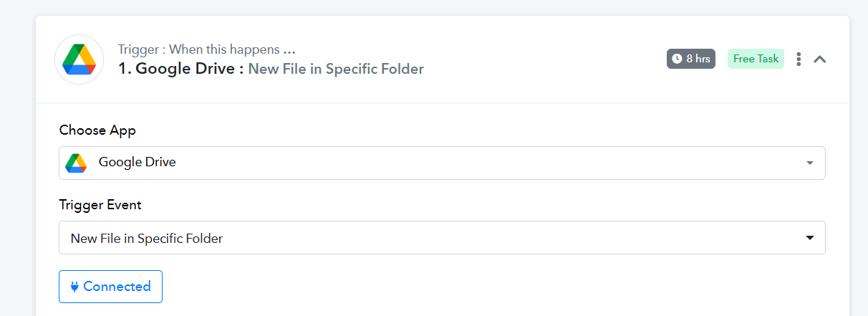Click the clock icon in 8 hrs badge

pos(677,59)
